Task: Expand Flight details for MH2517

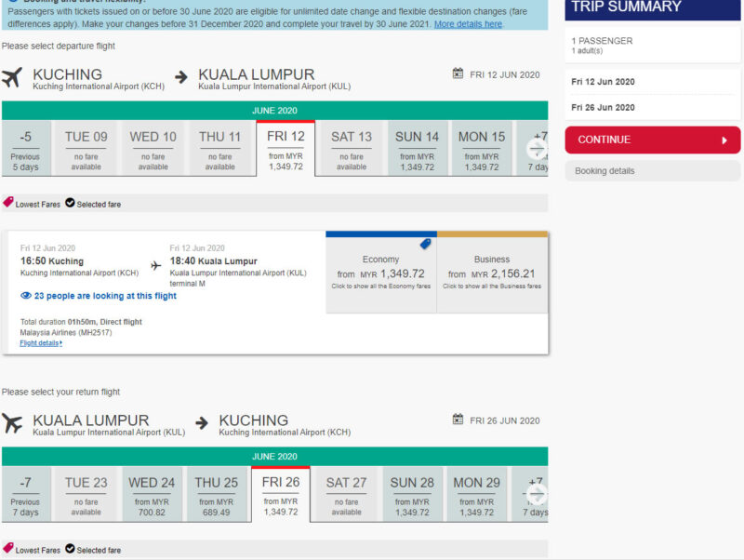Action: click(x=41, y=343)
